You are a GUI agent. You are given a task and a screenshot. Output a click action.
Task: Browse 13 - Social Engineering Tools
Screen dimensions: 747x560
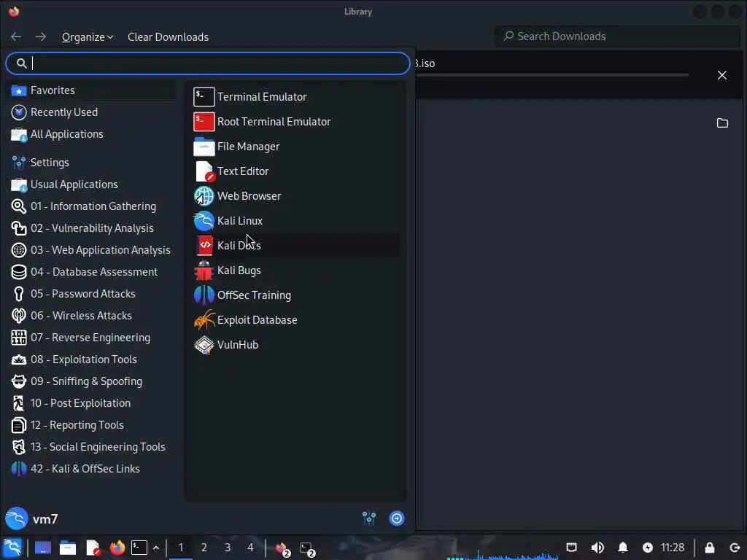coord(90,447)
